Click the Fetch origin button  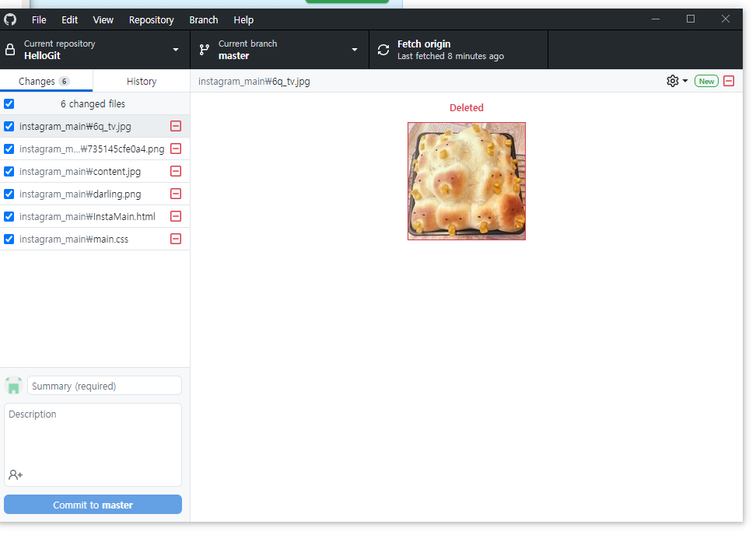(x=458, y=50)
